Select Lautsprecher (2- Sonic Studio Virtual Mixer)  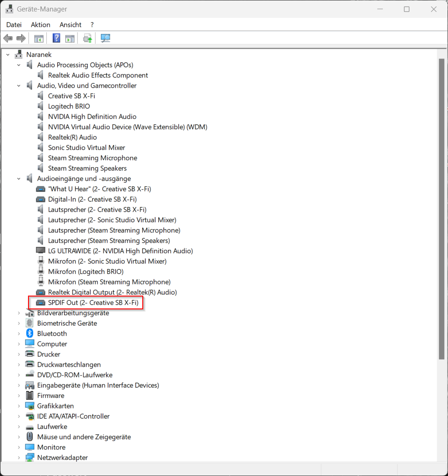(x=112, y=219)
